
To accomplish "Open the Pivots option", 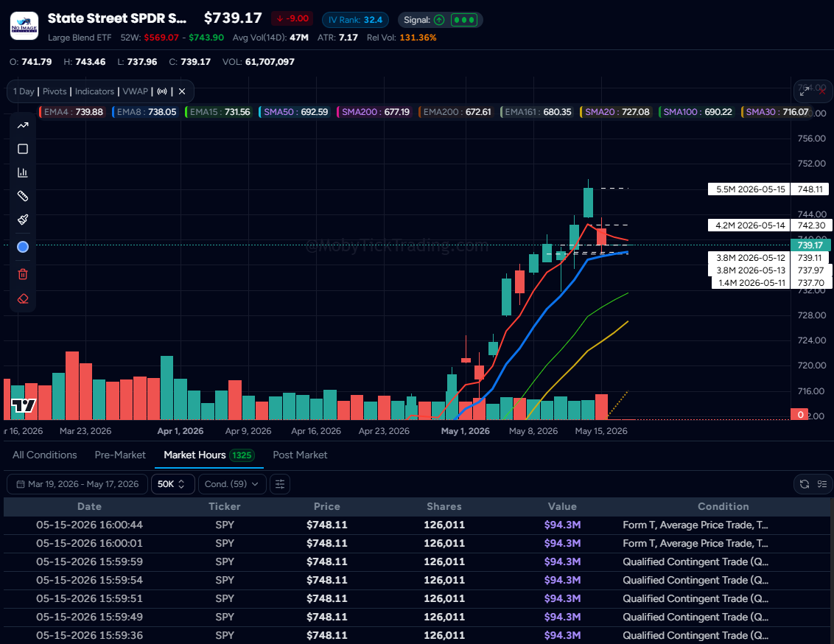I will (x=55, y=91).
